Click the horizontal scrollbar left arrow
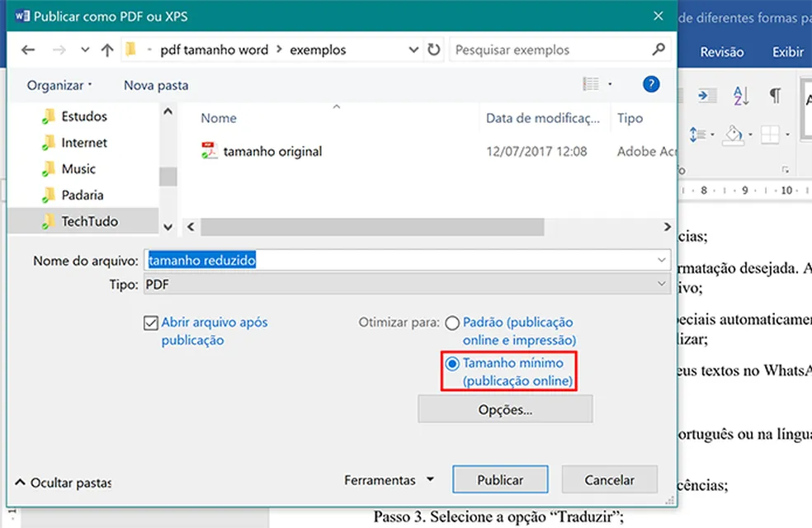812x528 pixels. 191,227
